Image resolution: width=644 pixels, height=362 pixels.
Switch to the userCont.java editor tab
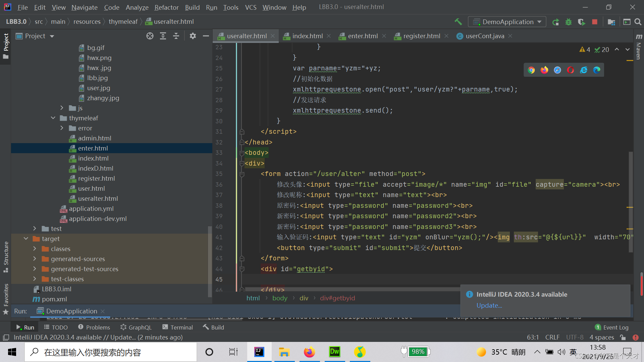click(485, 36)
